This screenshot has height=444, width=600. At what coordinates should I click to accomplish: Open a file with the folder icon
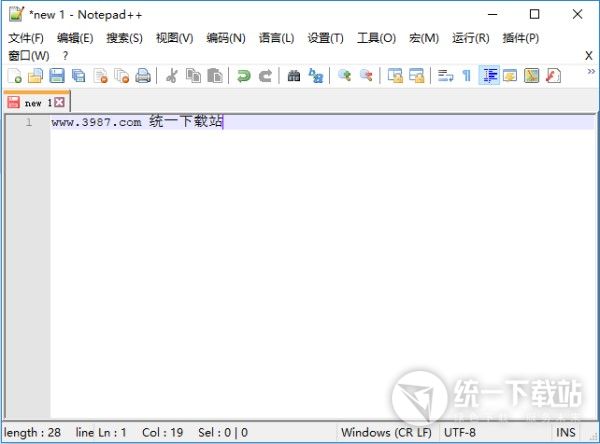pyautogui.click(x=35, y=76)
